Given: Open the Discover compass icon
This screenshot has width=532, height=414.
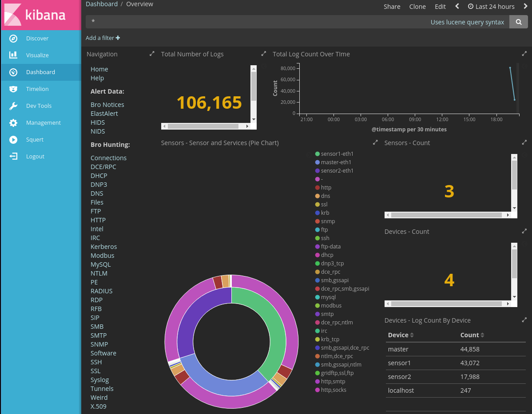Looking at the screenshot, I should [13, 38].
